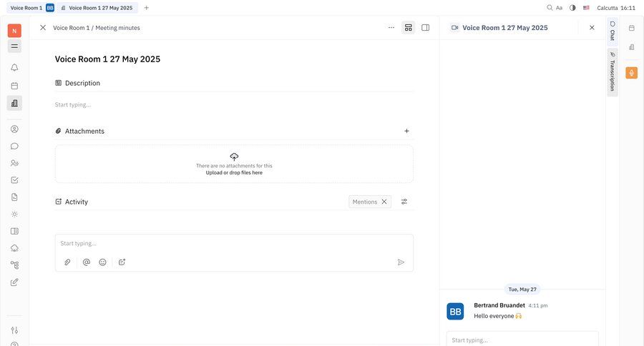Image resolution: width=644 pixels, height=346 pixels.
Task: Click the Voice Room 1 breadcrumb link
Action: (x=71, y=28)
